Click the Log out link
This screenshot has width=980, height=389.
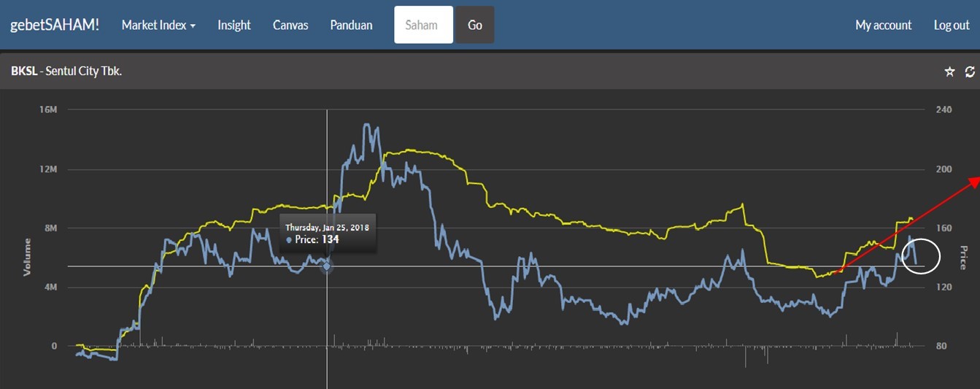point(952,25)
